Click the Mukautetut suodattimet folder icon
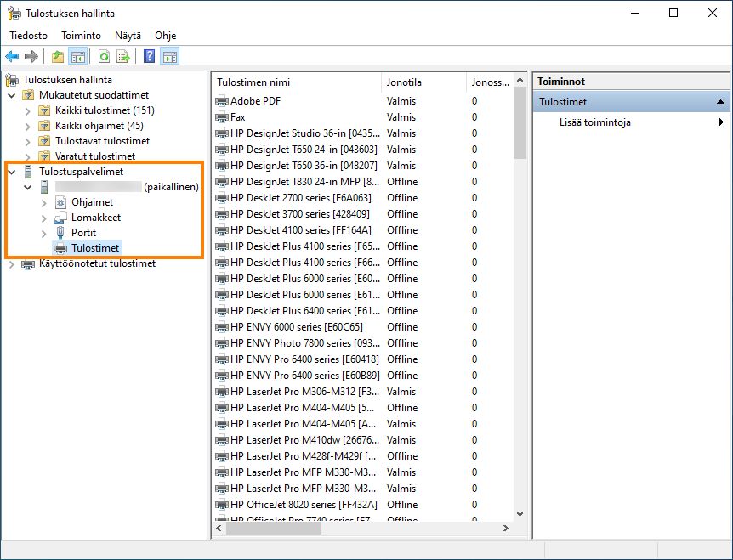The height and width of the screenshot is (560, 733). (29, 95)
